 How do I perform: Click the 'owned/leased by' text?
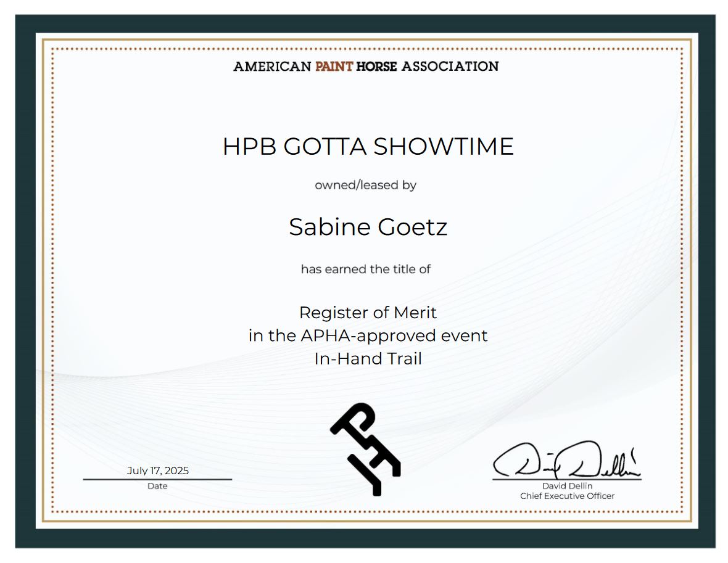[x=365, y=185]
